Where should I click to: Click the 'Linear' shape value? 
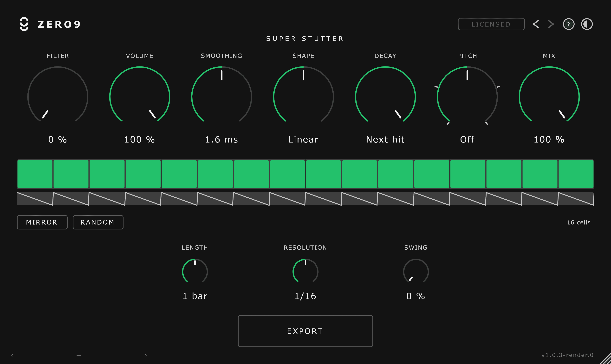pyautogui.click(x=303, y=140)
